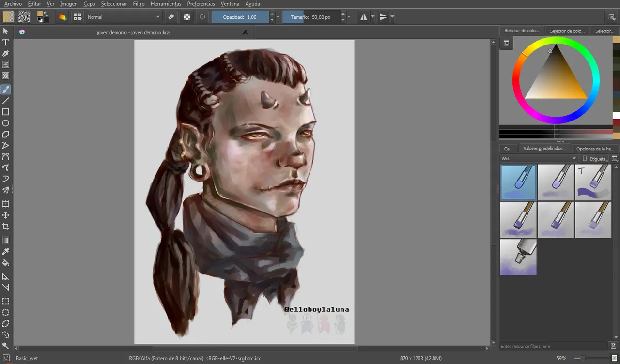
Task: Open the dropdown arrow beside Tamaño
Action: pyautogui.click(x=349, y=17)
